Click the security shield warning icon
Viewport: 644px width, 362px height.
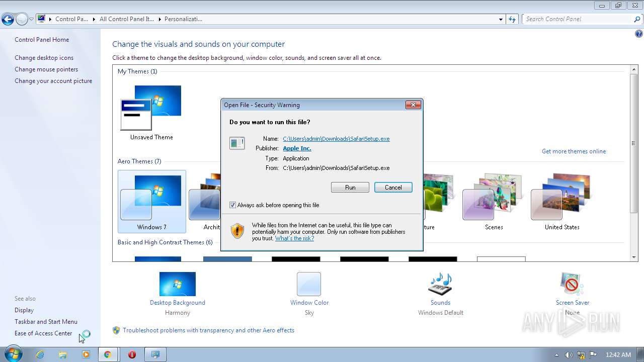(x=237, y=231)
